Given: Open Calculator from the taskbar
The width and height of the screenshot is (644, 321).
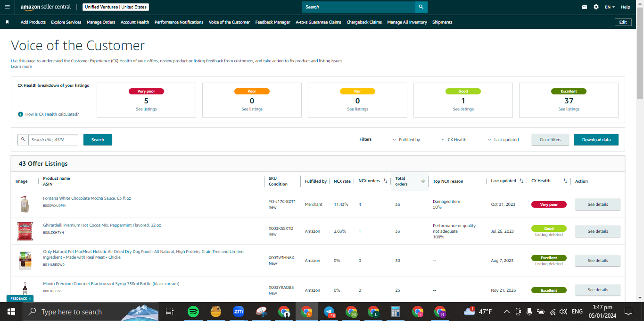Looking at the screenshot, I should (396, 312).
